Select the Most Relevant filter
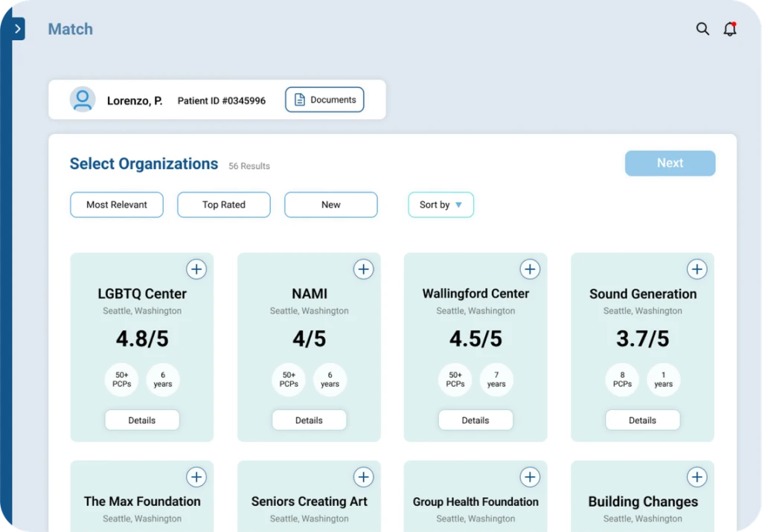This screenshot has width=762, height=532. [117, 205]
